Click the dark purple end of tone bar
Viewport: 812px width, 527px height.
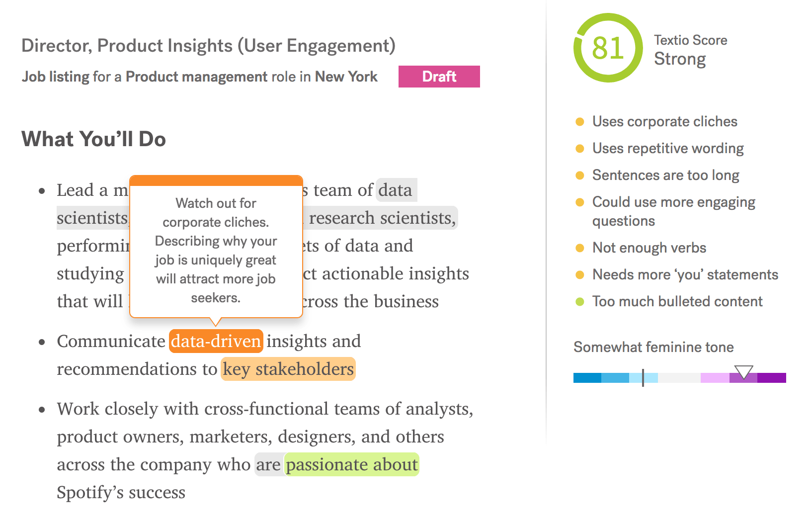(x=772, y=378)
